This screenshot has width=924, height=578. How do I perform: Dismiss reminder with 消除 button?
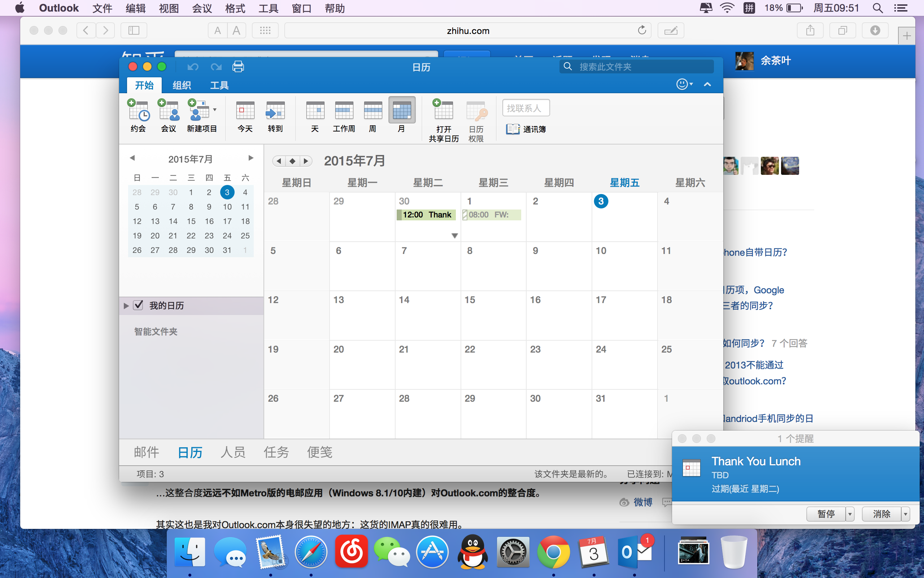(881, 514)
